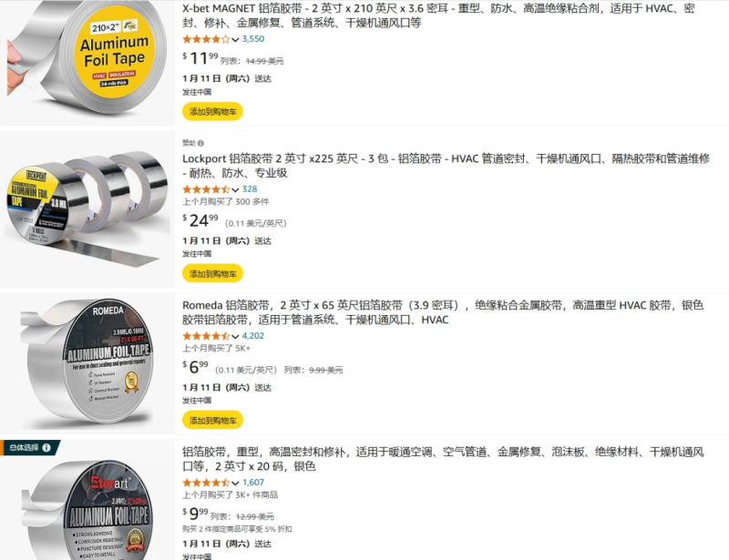Open 1,607 reviews link
This screenshot has height=560, width=729.
(253, 483)
